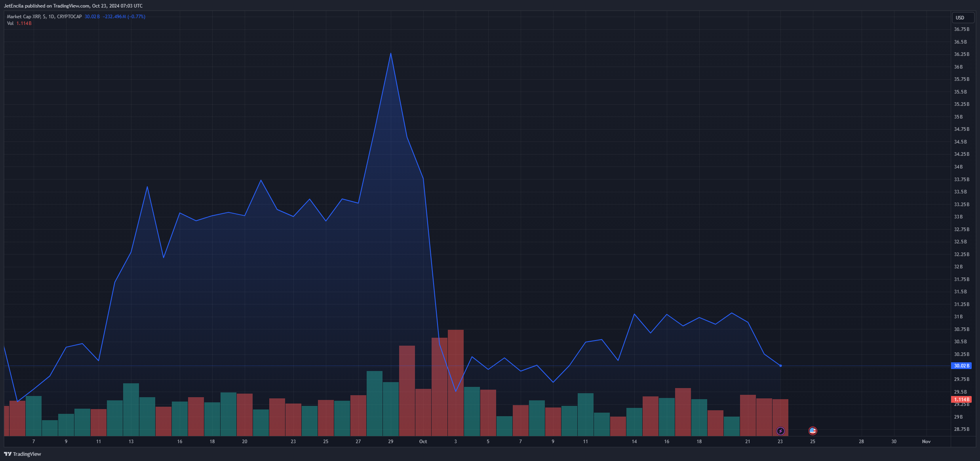
Task: Click the Market Cap XRP symbol title
Action: coord(44,17)
